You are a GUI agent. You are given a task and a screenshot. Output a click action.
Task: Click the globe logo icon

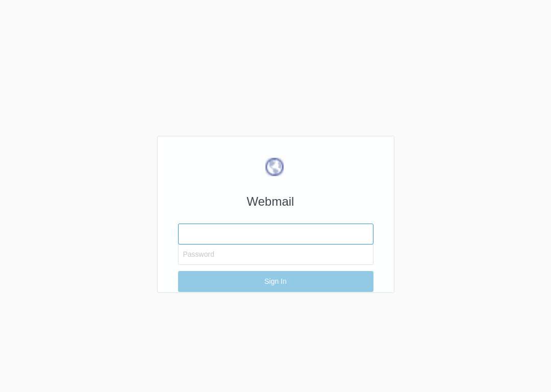[x=274, y=166]
